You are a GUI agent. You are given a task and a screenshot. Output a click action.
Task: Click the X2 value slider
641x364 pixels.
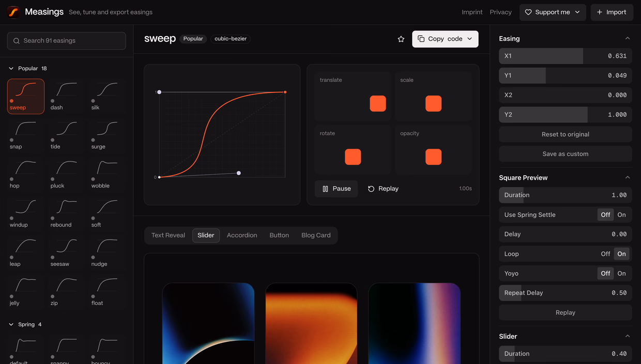point(565,95)
